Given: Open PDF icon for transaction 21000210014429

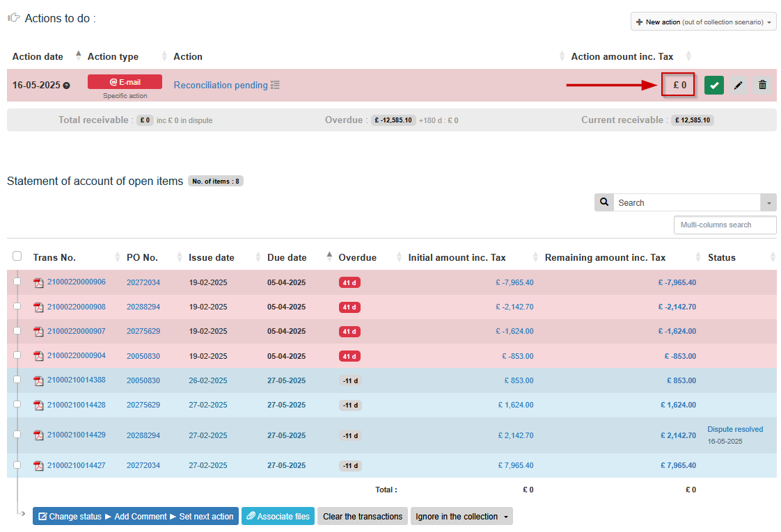Looking at the screenshot, I should tap(38, 435).
